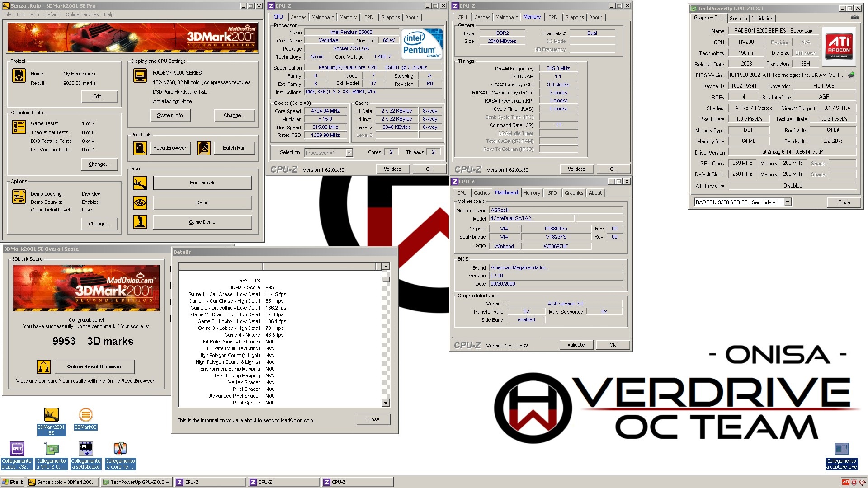Screen dimensions: 868x488
Task: Open the 3DMark03 desktop shortcut
Action: click(85, 419)
